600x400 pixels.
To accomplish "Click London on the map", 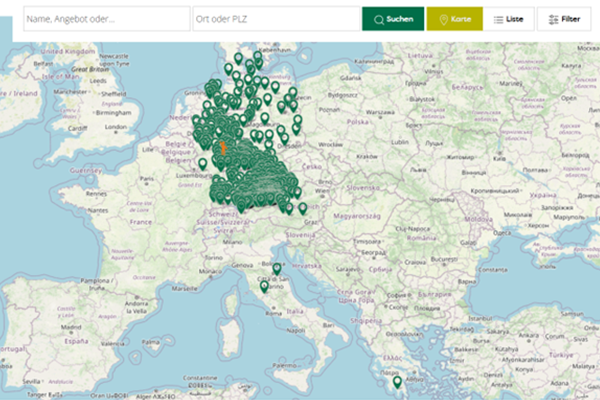I will [115, 128].
